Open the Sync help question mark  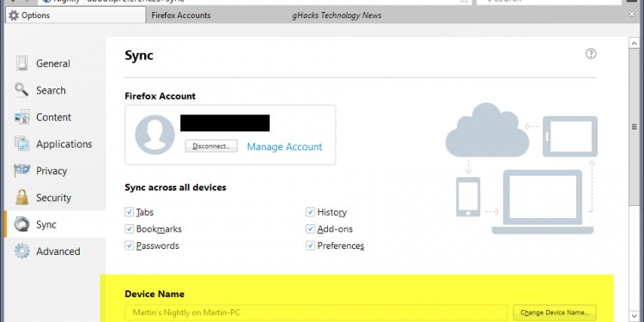(591, 54)
